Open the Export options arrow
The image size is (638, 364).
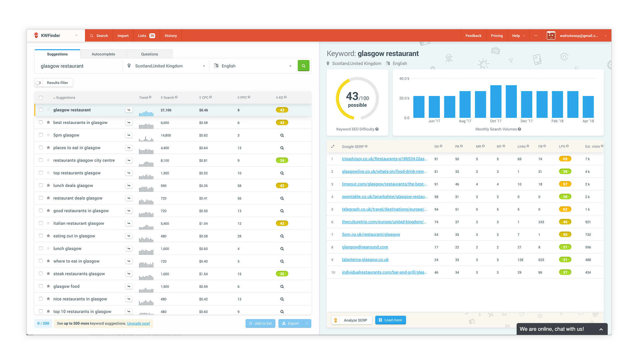(307, 323)
